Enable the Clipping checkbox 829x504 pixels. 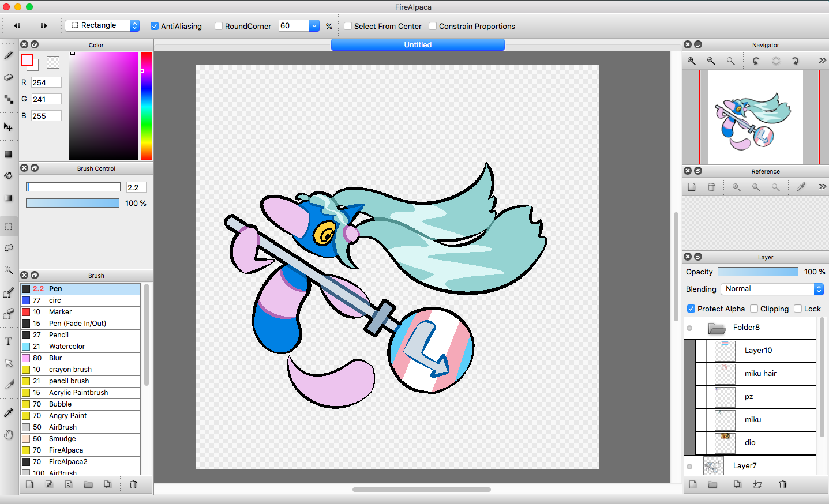click(754, 309)
